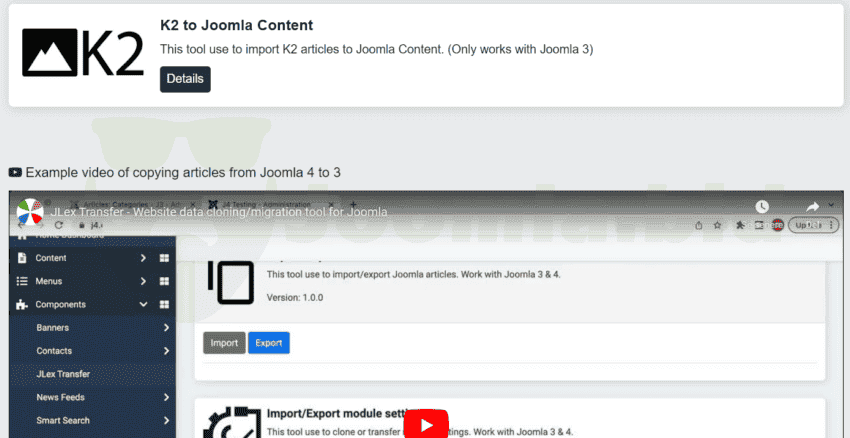Click the Menus dashboard grid icon
The image size is (850, 438).
164,281
